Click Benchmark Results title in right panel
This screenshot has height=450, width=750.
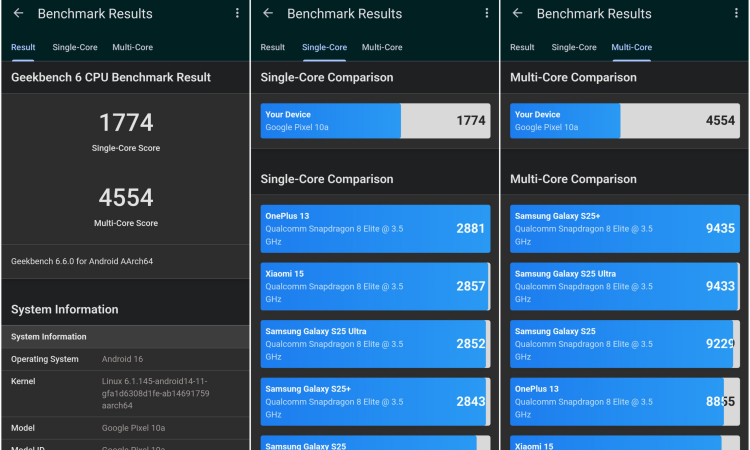(594, 13)
